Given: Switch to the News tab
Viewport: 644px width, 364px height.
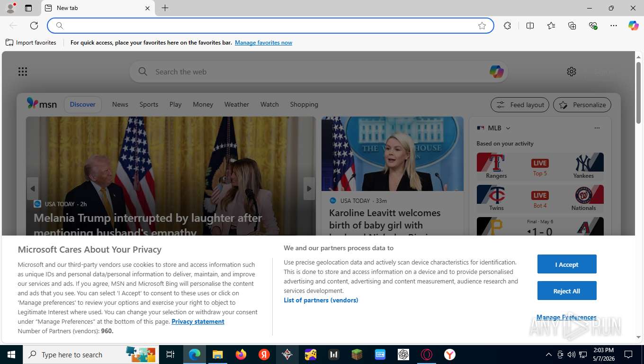Looking at the screenshot, I should point(120,104).
